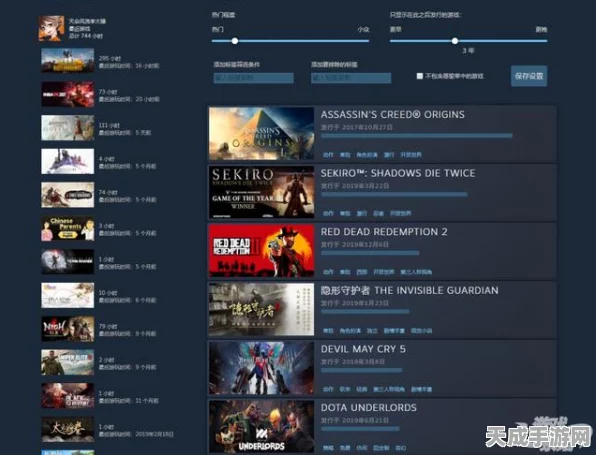Open Assassin's Creed Origins cover image
Image resolution: width=596 pixels, height=455 pixels.
(262, 133)
